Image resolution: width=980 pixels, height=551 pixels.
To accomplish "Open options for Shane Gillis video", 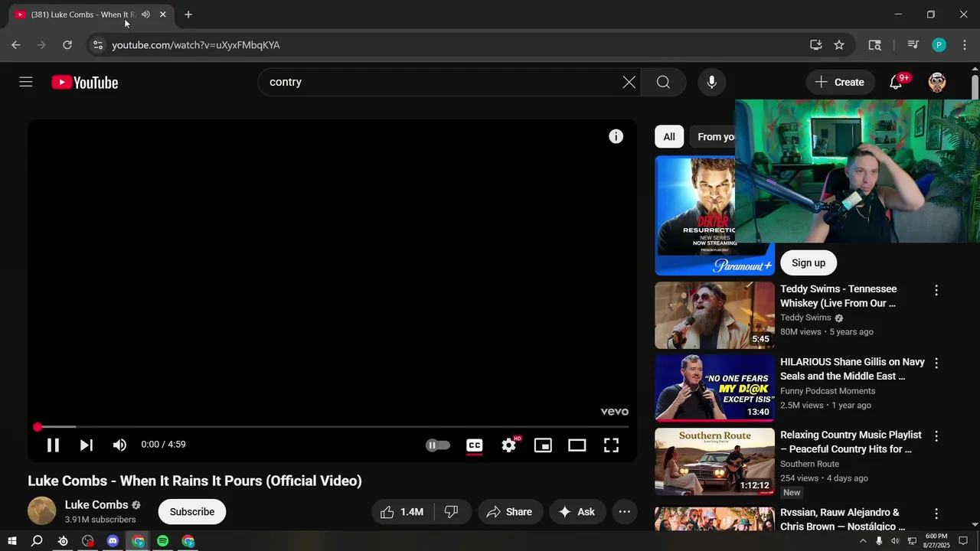I will (936, 363).
